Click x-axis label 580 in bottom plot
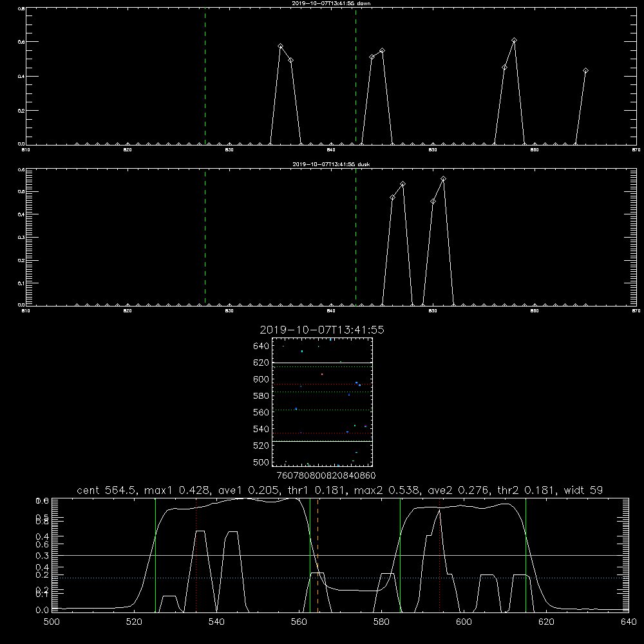Image resolution: width=644 pixels, height=644 pixels. tap(381, 622)
